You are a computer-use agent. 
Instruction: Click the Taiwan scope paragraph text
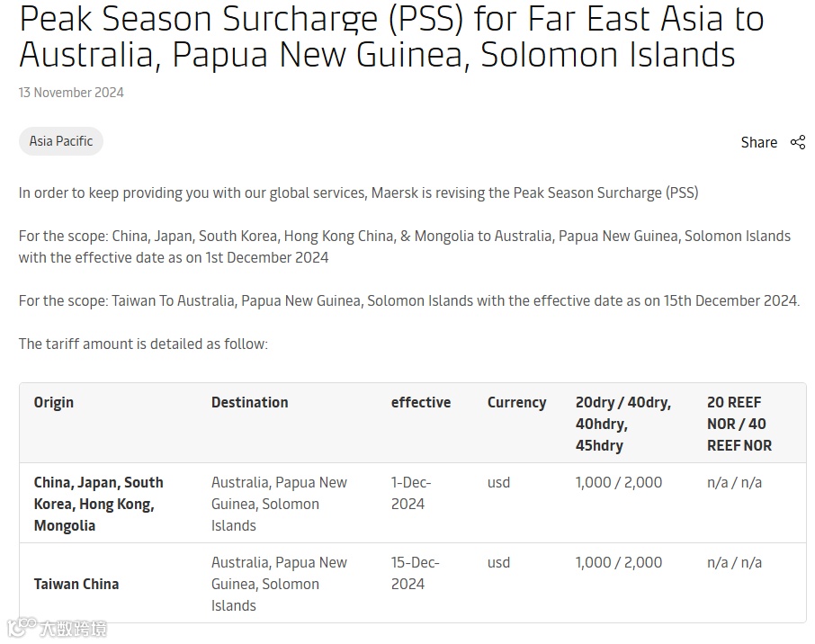pos(409,301)
